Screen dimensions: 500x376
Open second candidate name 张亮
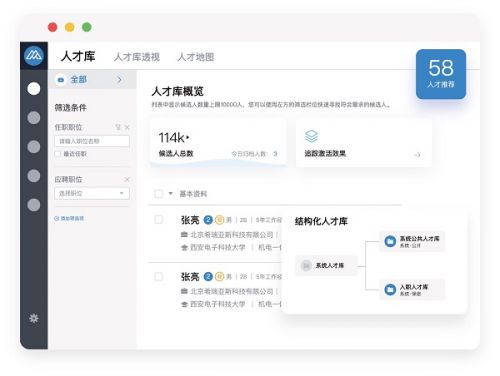(x=190, y=277)
